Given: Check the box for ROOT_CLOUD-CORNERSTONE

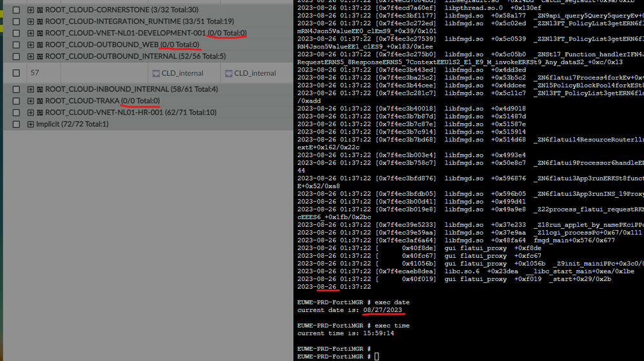Looking at the screenshot, I should tap(16, 10).
